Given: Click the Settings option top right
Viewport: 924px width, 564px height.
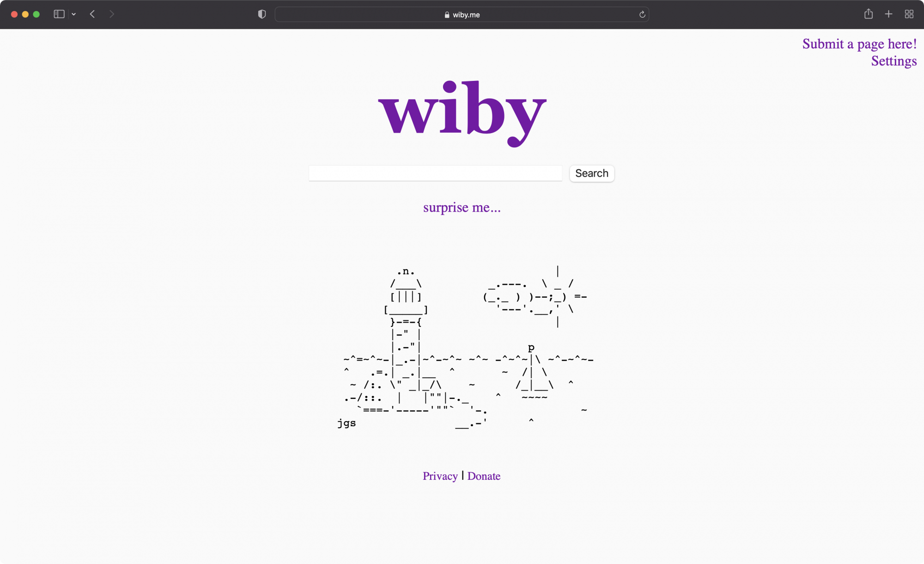Looking at the screenshot, I should coord(893,61).
